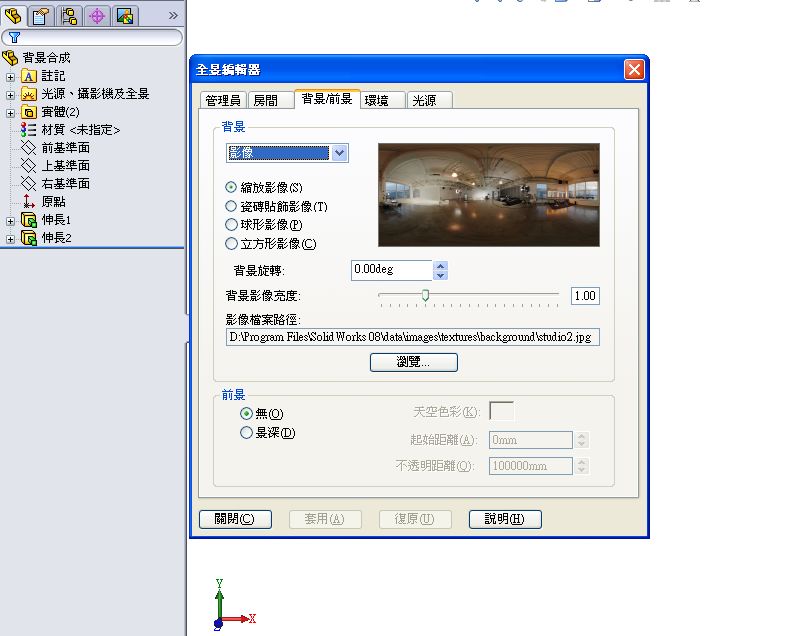Select the 伸長1 extrude feature icon

tap(29, 220)
